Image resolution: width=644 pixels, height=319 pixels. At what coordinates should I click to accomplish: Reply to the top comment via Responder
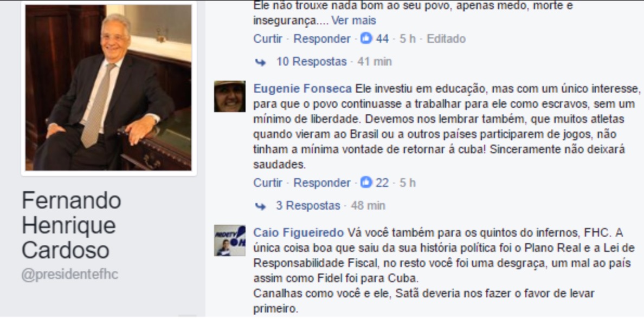pyautogui.click(x=322, y=38)
